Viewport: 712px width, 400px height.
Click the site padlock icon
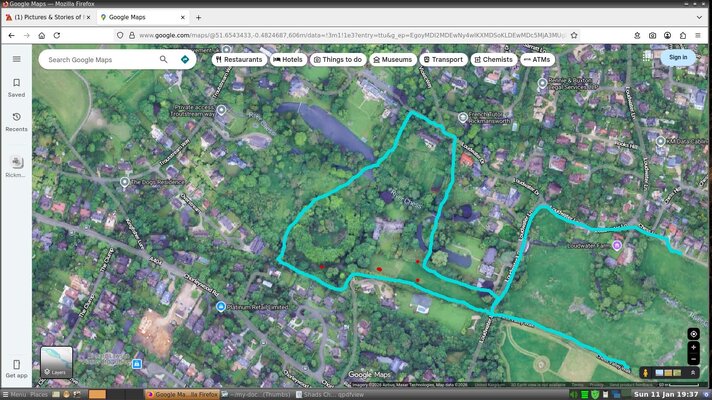132,35
